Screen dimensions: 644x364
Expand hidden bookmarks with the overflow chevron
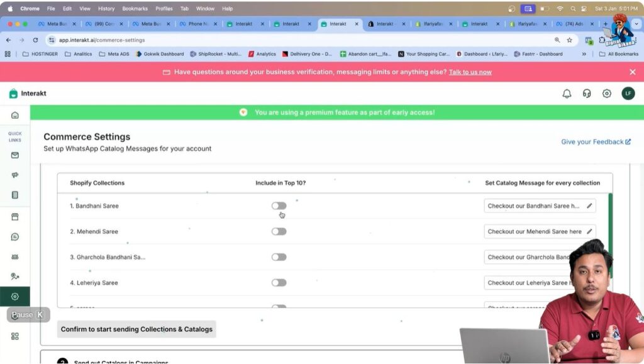pyautogui.click(x=583, y=54)
